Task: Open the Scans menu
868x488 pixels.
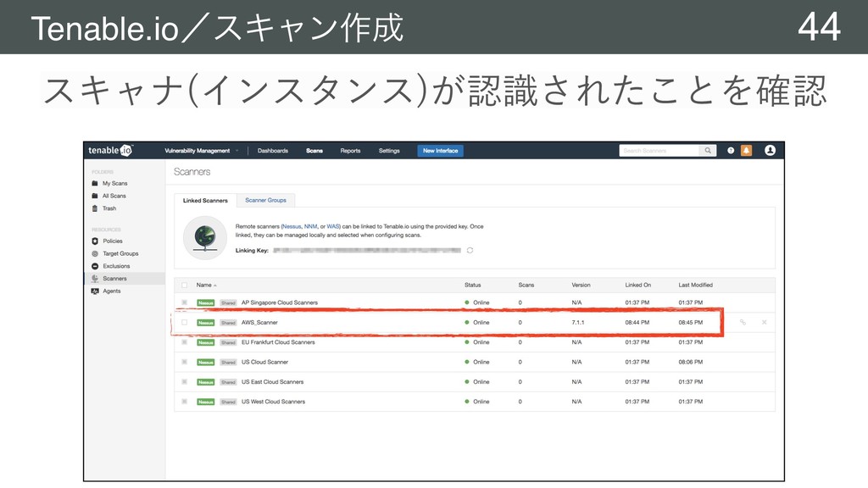Action: click(314, 151)
